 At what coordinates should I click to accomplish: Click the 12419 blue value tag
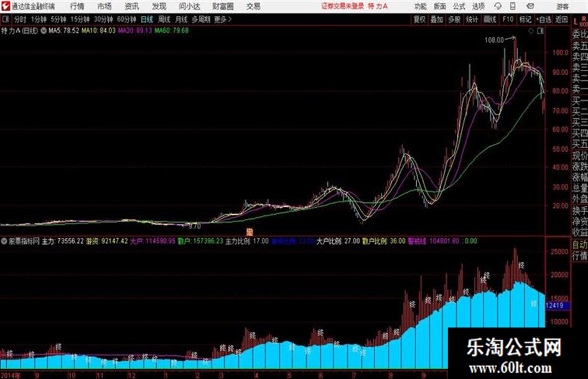pyautogui.click(x=557, y=306)
